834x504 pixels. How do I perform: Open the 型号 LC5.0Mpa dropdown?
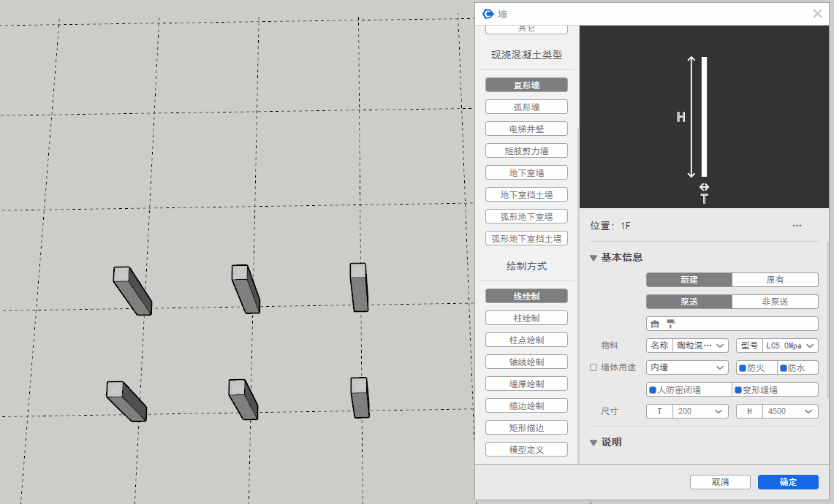pos(789,345)
